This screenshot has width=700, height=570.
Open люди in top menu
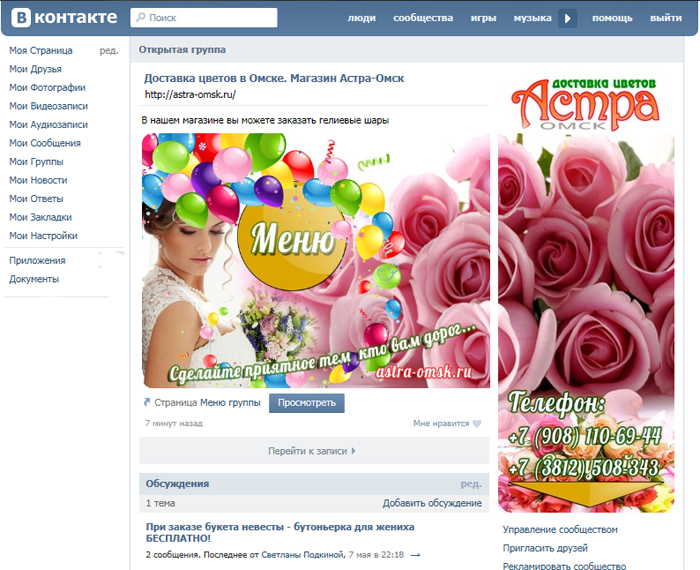361,18
